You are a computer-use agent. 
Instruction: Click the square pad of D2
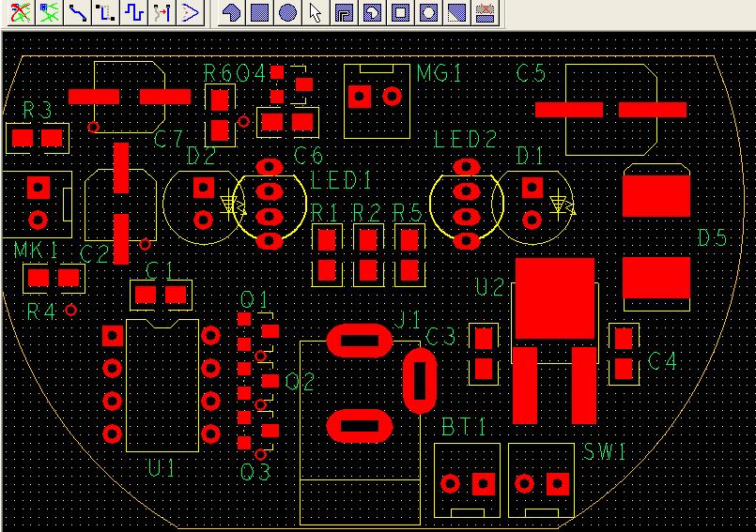(204, 188)
